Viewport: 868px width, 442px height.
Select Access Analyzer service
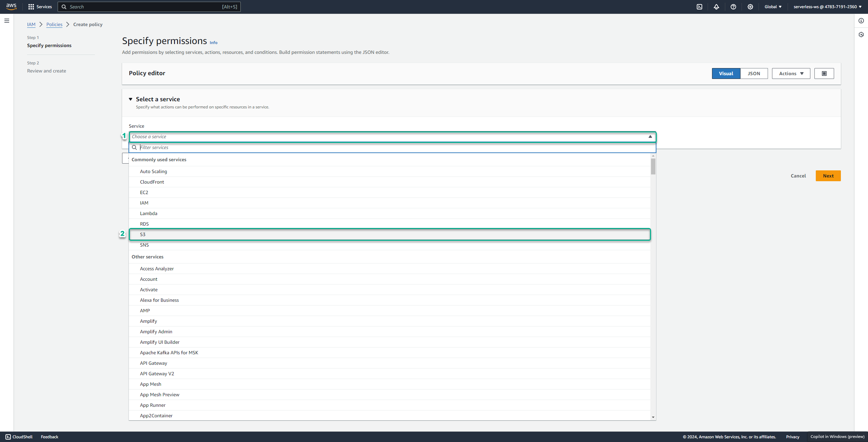pos(390,269)
